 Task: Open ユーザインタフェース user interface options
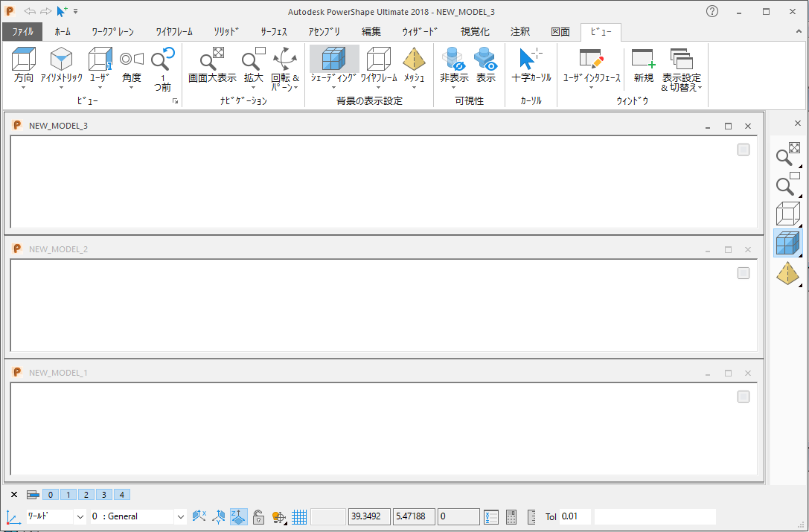tap(591, 59)
